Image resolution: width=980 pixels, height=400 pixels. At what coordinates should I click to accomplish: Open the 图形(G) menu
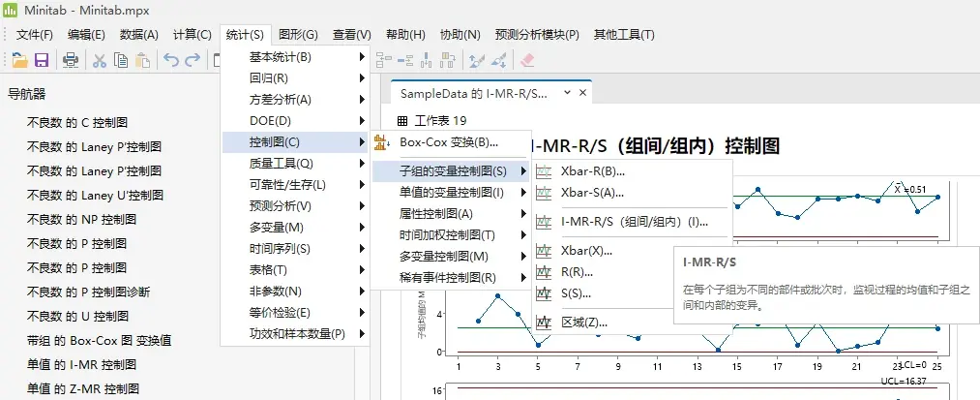click(298, 34)
